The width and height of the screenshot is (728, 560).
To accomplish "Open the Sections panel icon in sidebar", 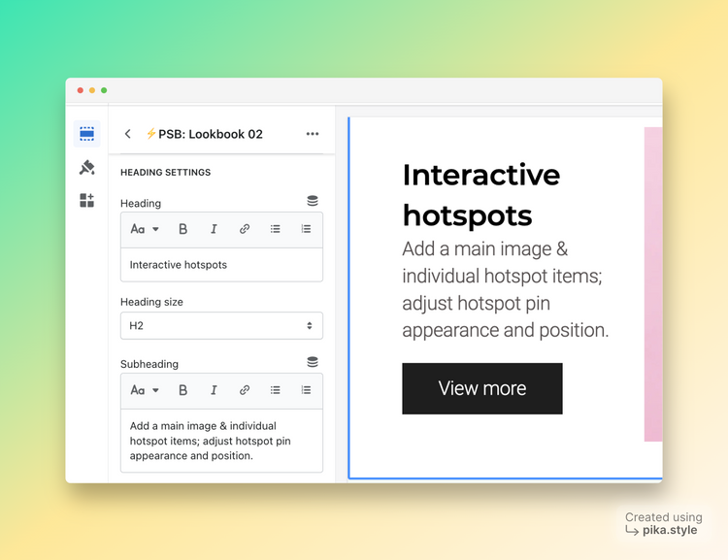I will tap(86, 134).
